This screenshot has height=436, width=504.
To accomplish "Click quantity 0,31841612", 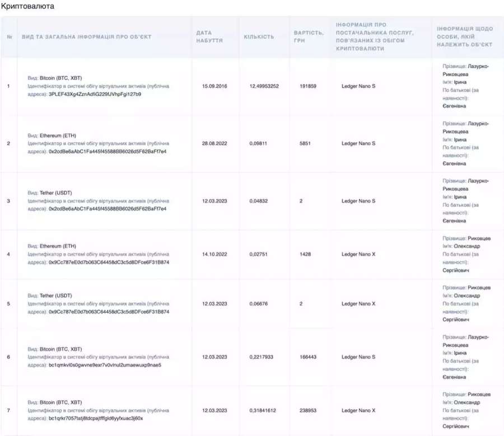I will click(263, 410).
